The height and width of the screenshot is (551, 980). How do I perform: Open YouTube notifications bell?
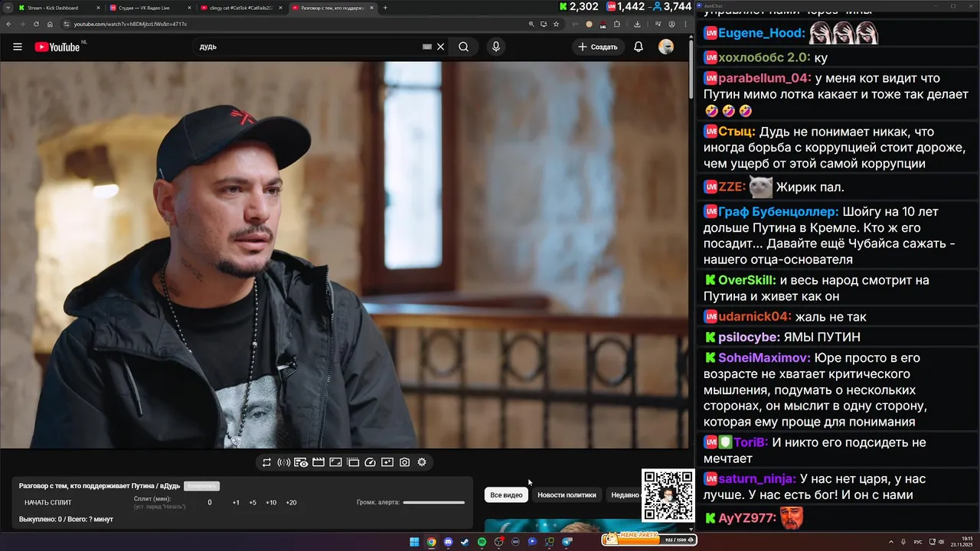(638, 47)
